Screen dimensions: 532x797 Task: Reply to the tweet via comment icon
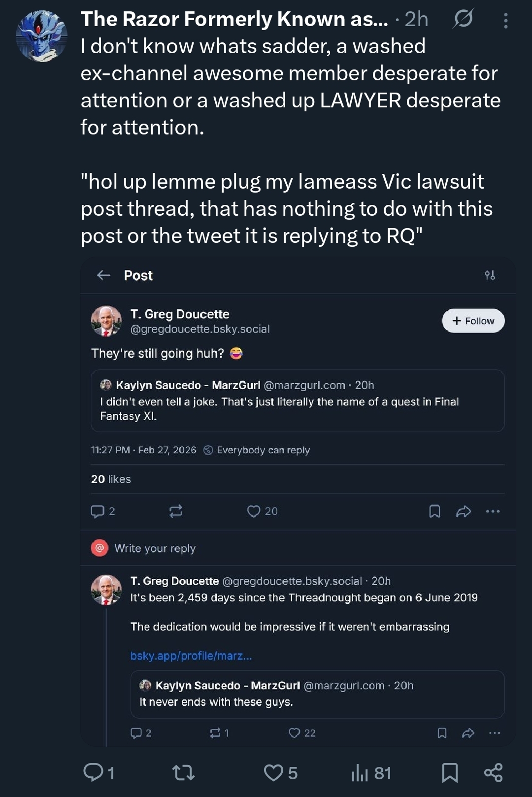point(94,772)
